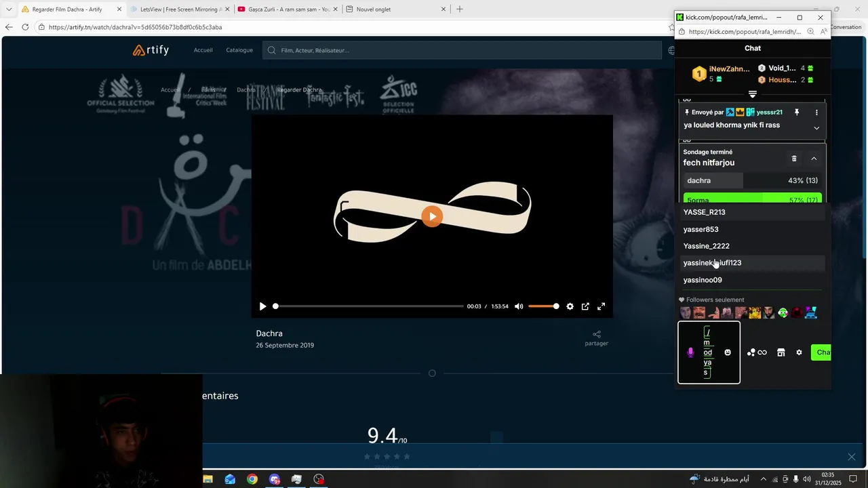Select Yassine_2222 from mention suggestions

753,246
